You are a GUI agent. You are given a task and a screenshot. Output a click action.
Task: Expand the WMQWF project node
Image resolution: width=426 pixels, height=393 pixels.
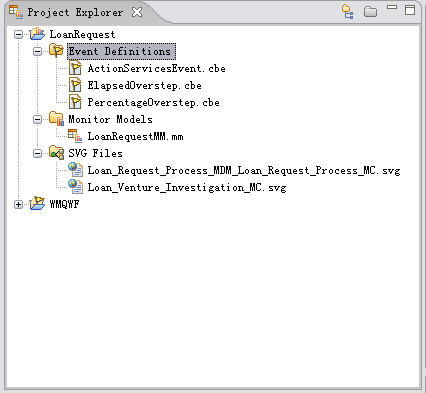pos(18,204)
